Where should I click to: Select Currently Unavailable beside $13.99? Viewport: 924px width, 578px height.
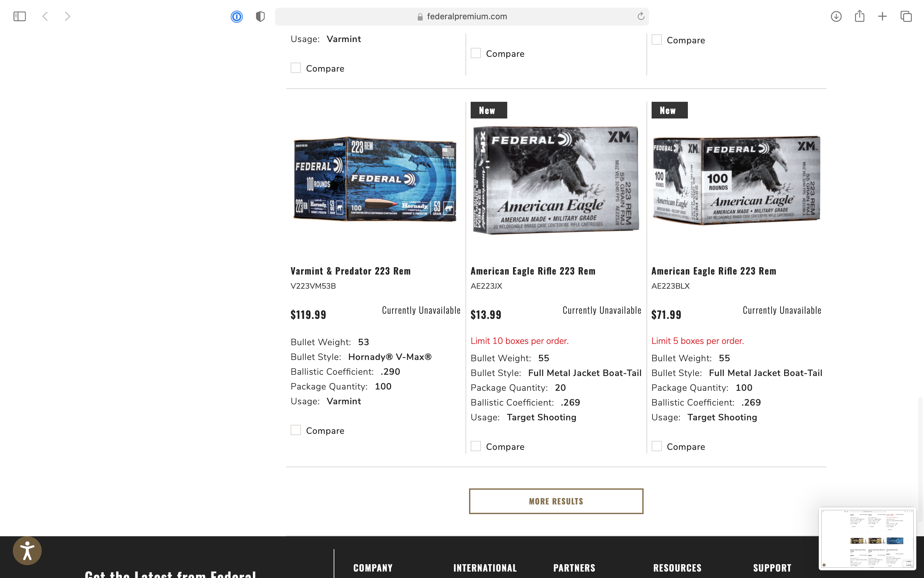602,310
